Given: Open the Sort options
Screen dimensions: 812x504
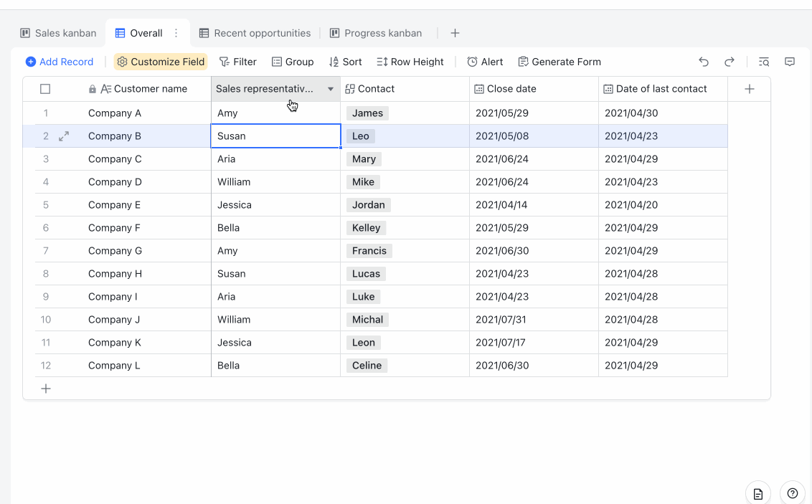Looking at the screenshot, I should [x=346, y=62].
